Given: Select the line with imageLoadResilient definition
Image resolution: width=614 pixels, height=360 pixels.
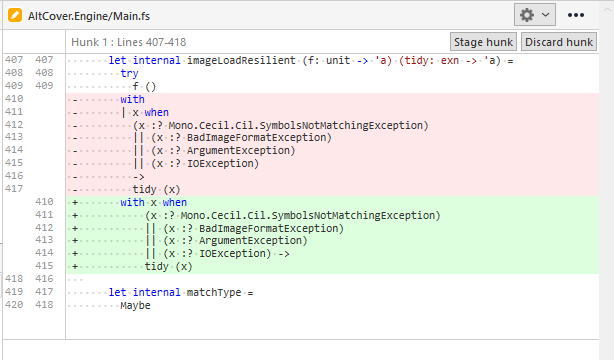Looking at the screenshot, I should (332, 60).
